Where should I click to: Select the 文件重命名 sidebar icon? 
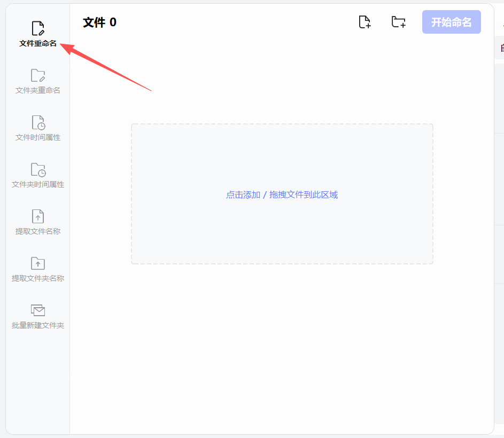tap(38, 28)
